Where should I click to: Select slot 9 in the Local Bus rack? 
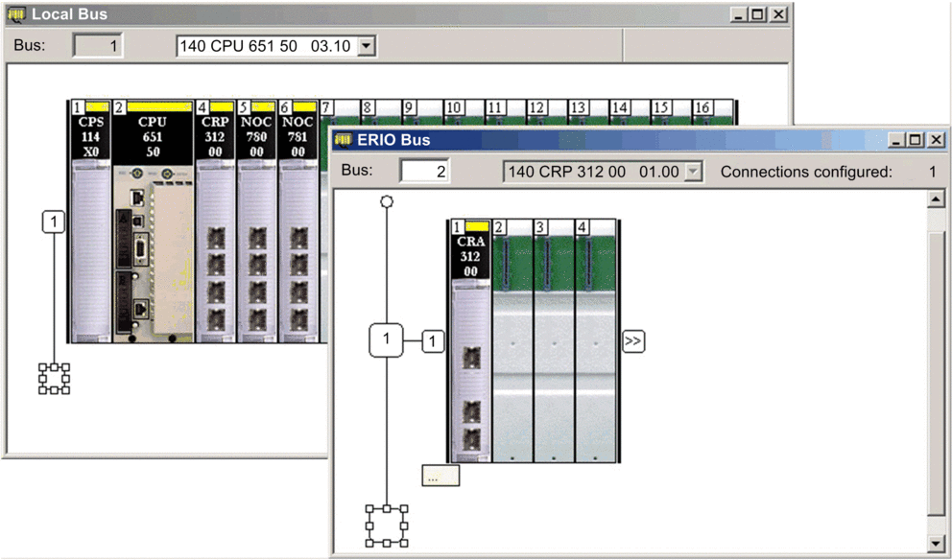coord(421,114)
